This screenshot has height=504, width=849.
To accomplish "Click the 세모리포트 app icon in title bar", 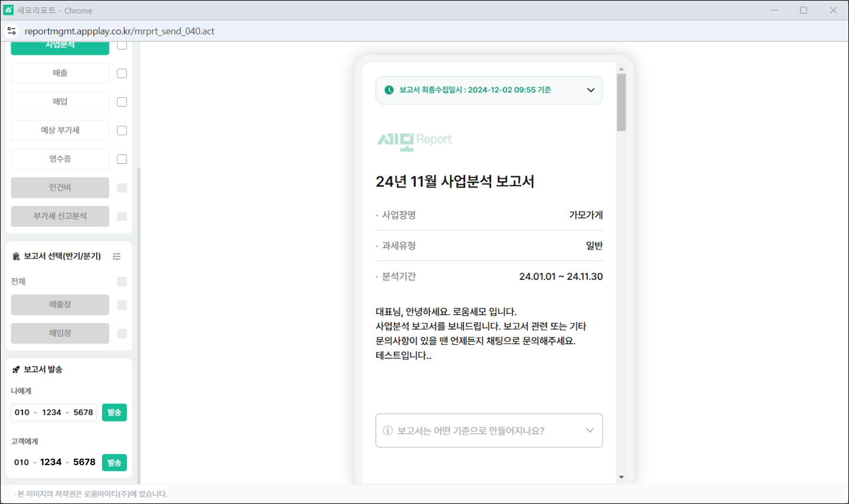I will tap(8, 10).
